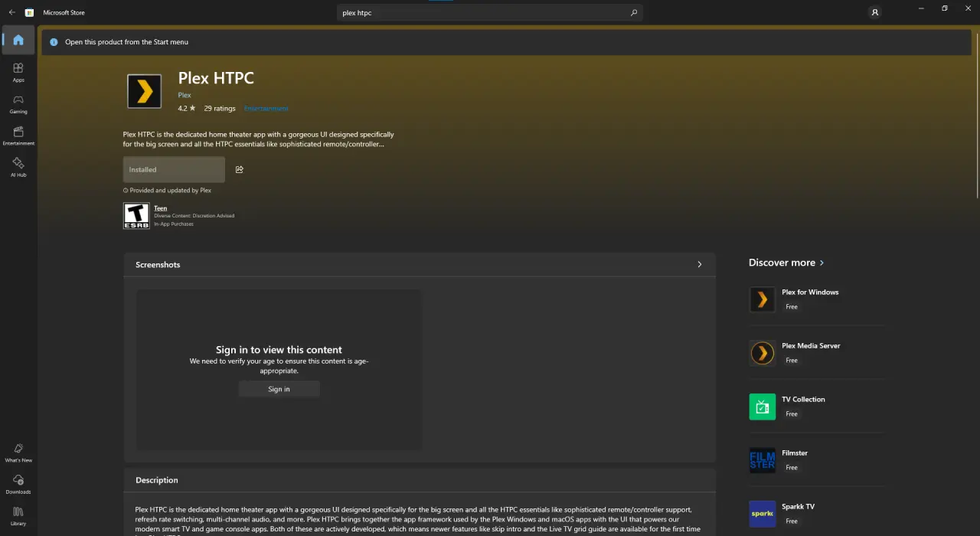Screen dimensions: 980x536
Task: Click the search magnifier icon
Action: pos(633,12)
